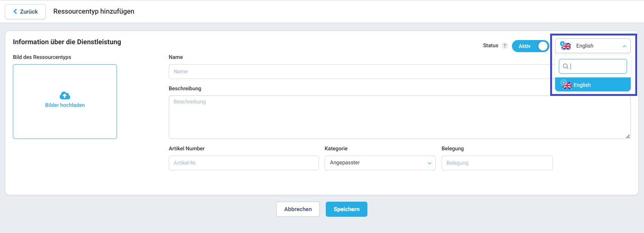Toggle the Aktiv status switch

530,46
